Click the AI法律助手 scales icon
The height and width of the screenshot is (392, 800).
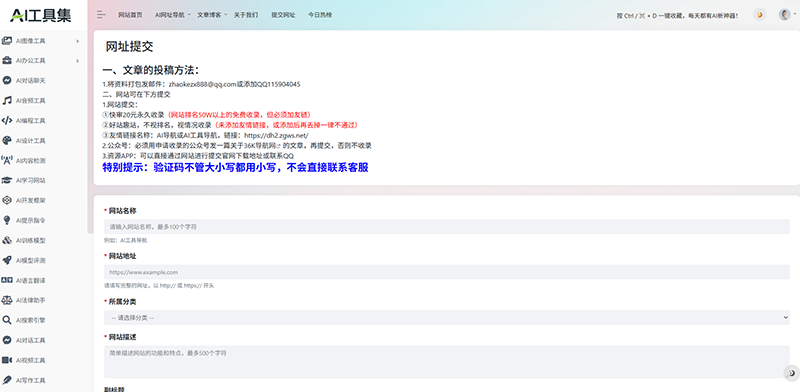point(7,300)
